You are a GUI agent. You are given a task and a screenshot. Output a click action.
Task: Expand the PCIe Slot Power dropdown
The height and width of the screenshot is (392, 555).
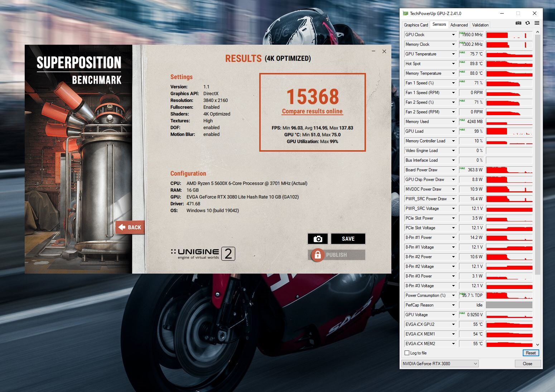point(453,218)
